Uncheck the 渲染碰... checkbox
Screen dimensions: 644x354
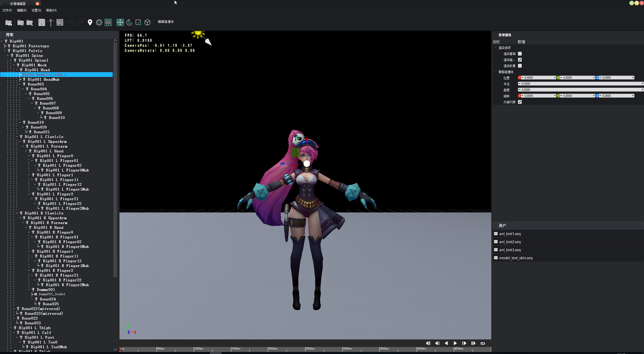tap(520, 60)
